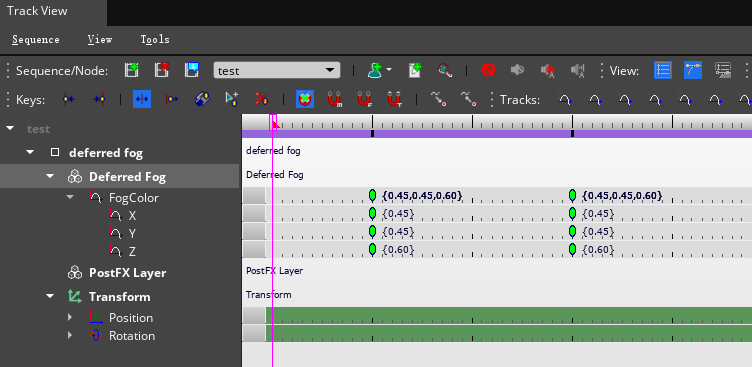Click the fourth track icon after Tracks label
752x367 pixels.
tap(655, 99)
